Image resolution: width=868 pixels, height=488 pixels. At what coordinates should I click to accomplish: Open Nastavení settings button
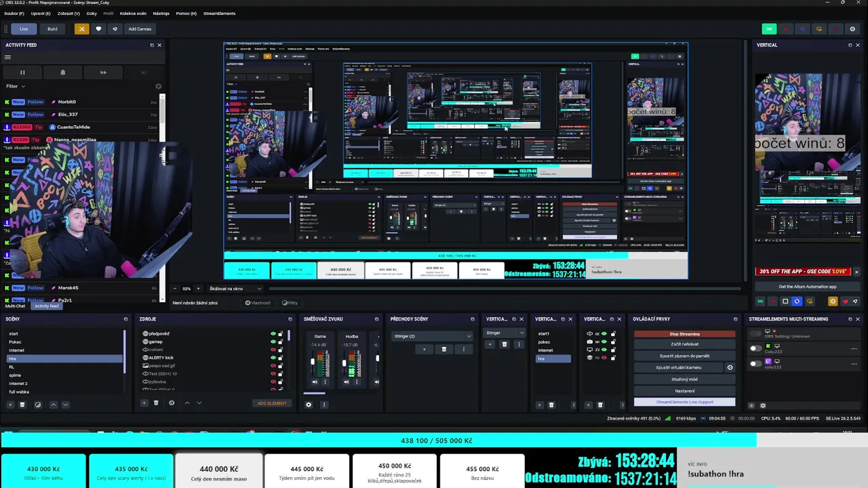point(684,391)
